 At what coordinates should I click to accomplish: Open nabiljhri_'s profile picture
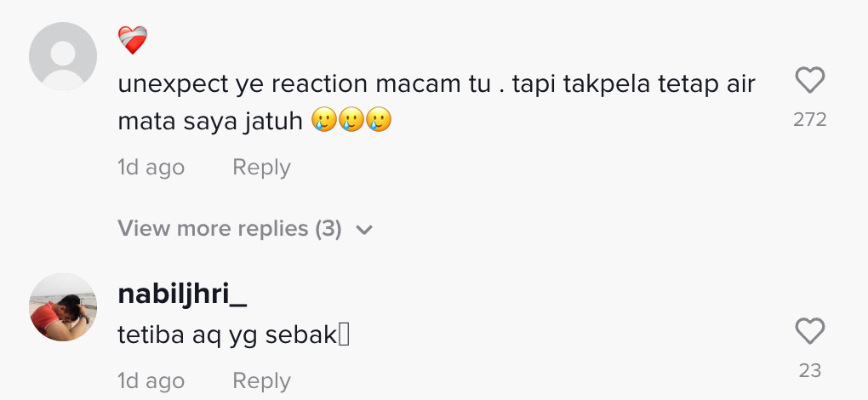pos(63,307)
